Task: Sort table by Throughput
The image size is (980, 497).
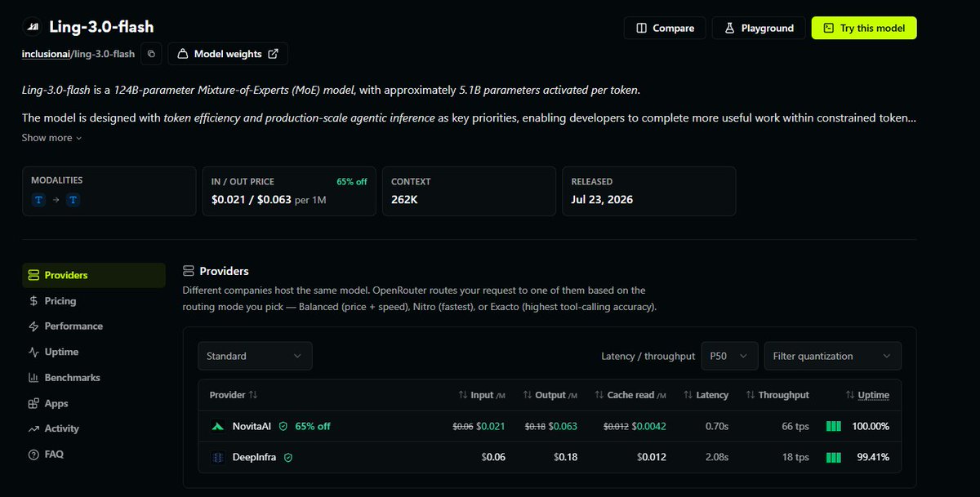Action: coord(777,395)
